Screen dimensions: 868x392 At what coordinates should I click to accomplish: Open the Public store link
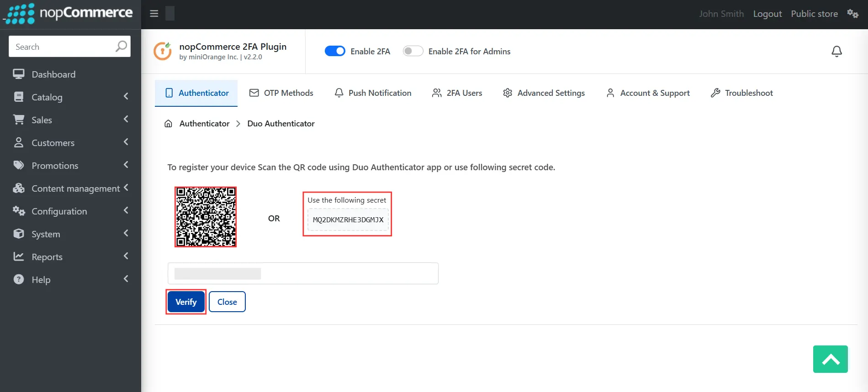(x=814, y=14)
